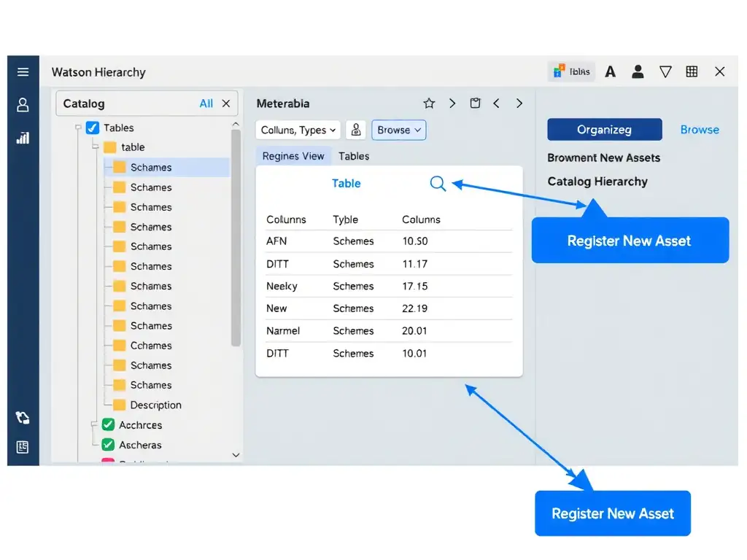Select the All filter in Catalog

click(206, 104)
